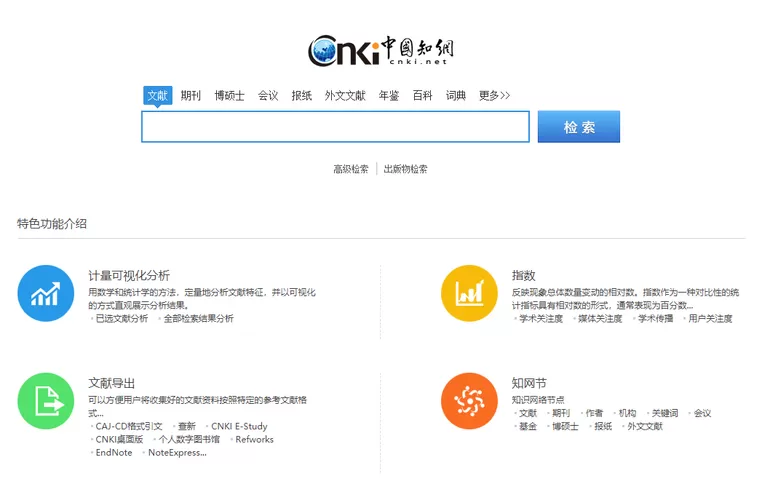Click the 已选文献分析 link

tap(121, 319)
